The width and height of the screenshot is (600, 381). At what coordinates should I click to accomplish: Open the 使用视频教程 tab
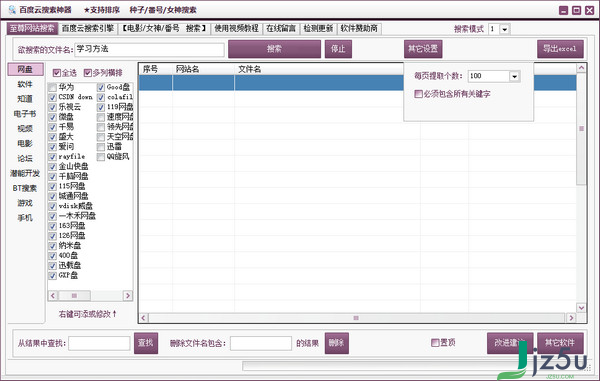pyautogui.click(x=236, y=28)
